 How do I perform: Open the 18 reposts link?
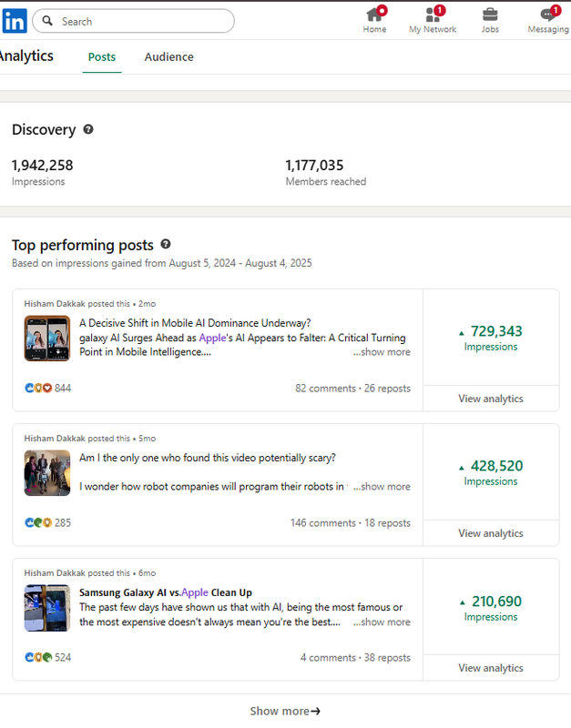tap(387, 522)
